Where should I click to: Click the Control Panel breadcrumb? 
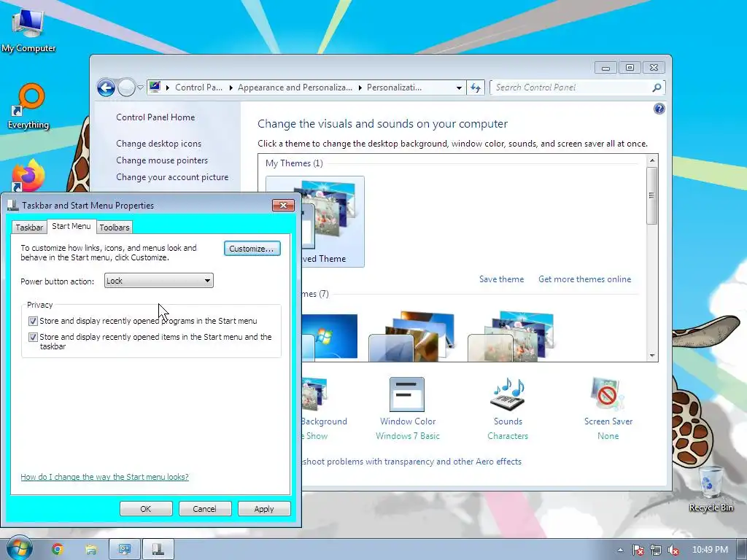[x=198, y=87]
